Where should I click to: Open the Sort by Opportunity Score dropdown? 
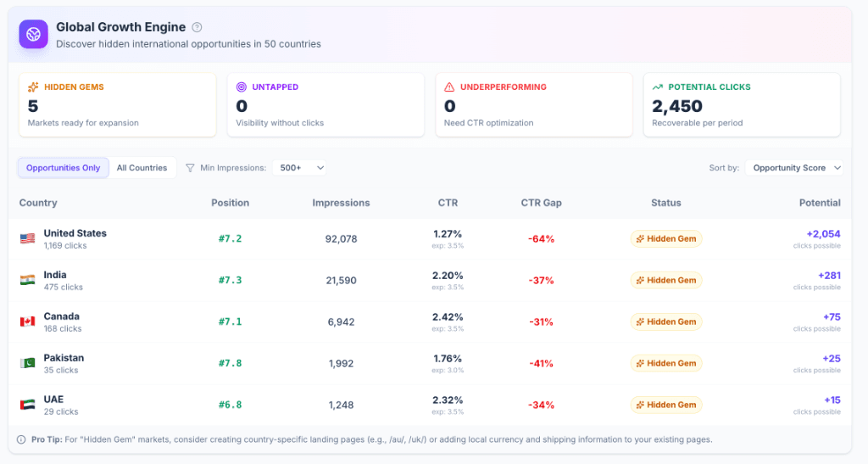[x=795, y=168]
